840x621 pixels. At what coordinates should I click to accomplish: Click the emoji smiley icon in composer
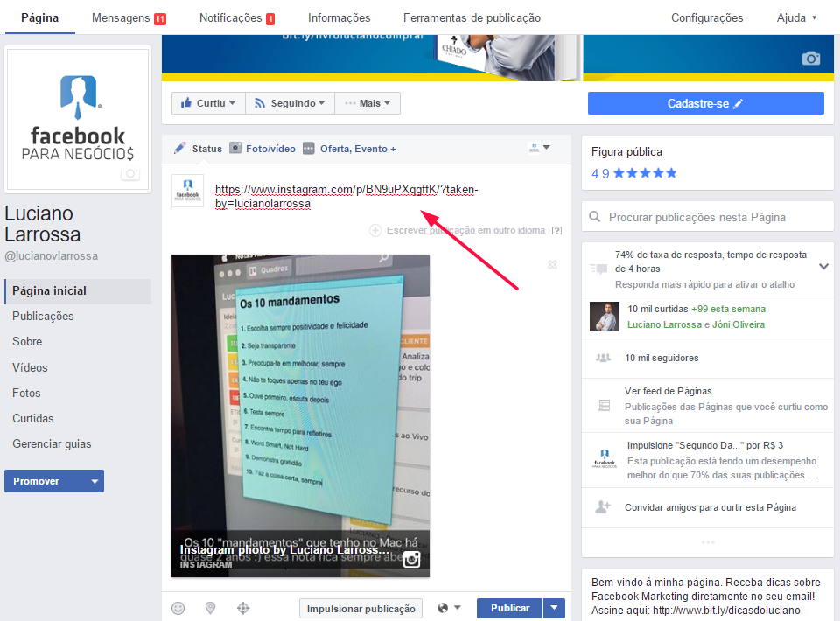click(178, 608)
